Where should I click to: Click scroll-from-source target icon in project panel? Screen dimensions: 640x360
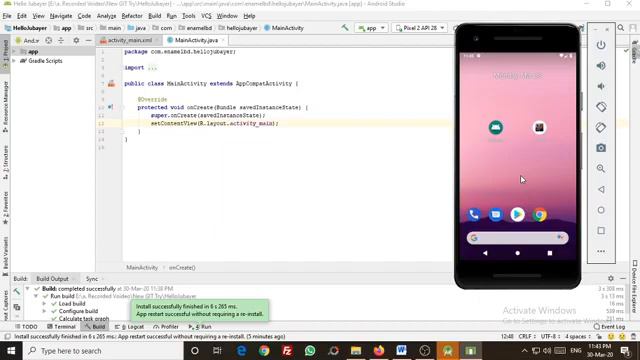[49, 40]
